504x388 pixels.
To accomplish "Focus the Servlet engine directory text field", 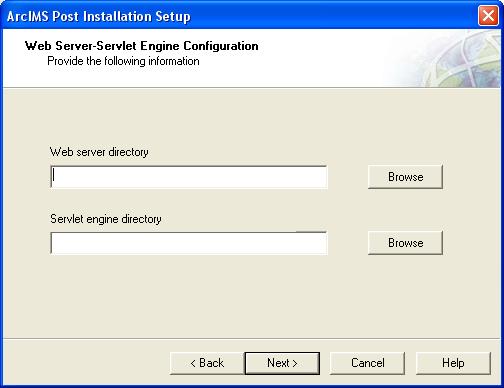I will [189, 243].
